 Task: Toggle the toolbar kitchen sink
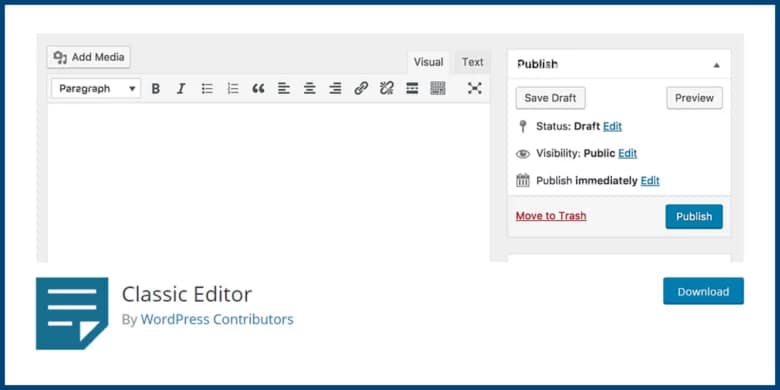point(438,89)
